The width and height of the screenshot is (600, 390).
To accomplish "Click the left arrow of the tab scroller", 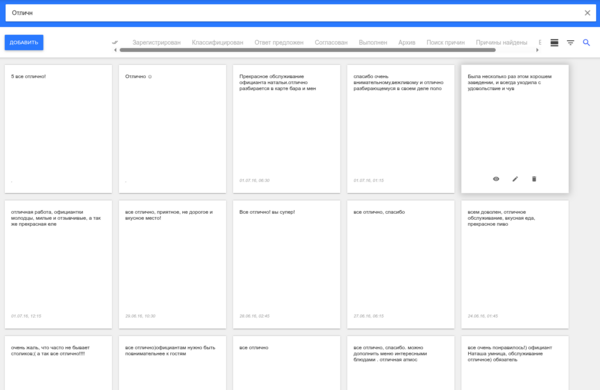I will point(116,50).
